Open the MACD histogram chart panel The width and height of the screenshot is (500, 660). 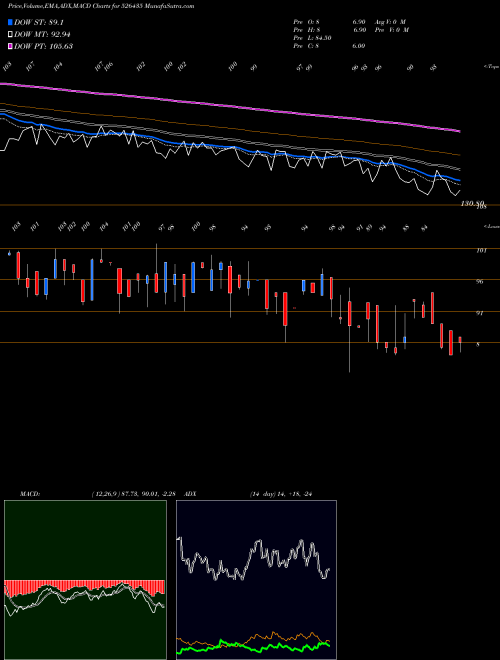(85, 580)
